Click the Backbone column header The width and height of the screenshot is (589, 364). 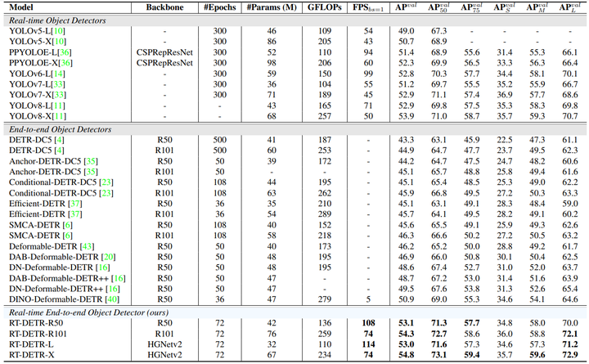[164, 7]
